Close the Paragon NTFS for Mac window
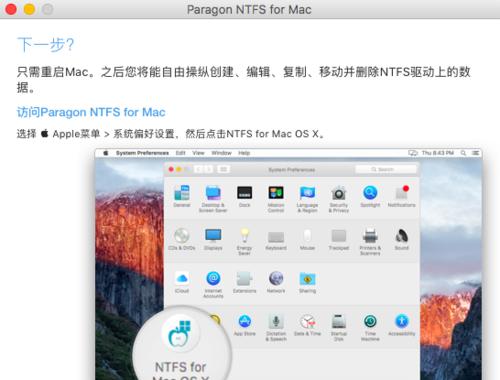This screenshot has width=500, height=380. pyautogui.click(x=11, y=9)
